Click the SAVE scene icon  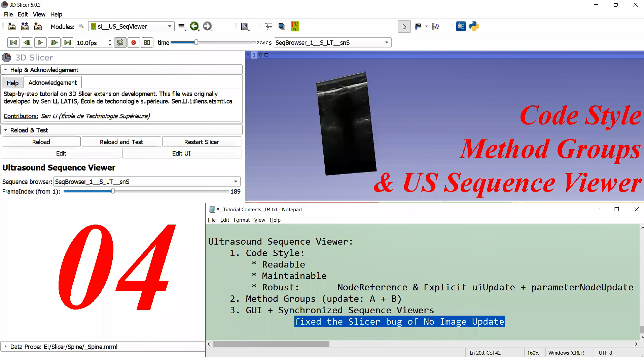point(38,26)
